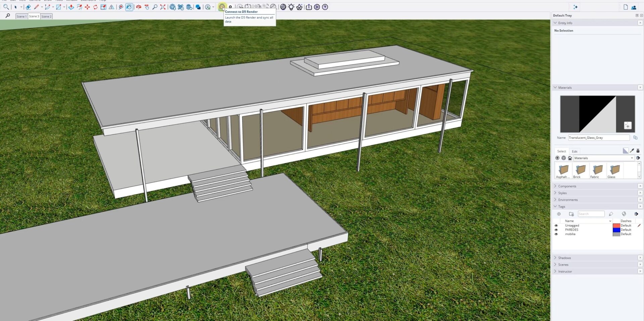Toggle visibility of the Untagged tag
This screenshot has height=321, width=644.
pyautogui.click(x=556, y=226)
